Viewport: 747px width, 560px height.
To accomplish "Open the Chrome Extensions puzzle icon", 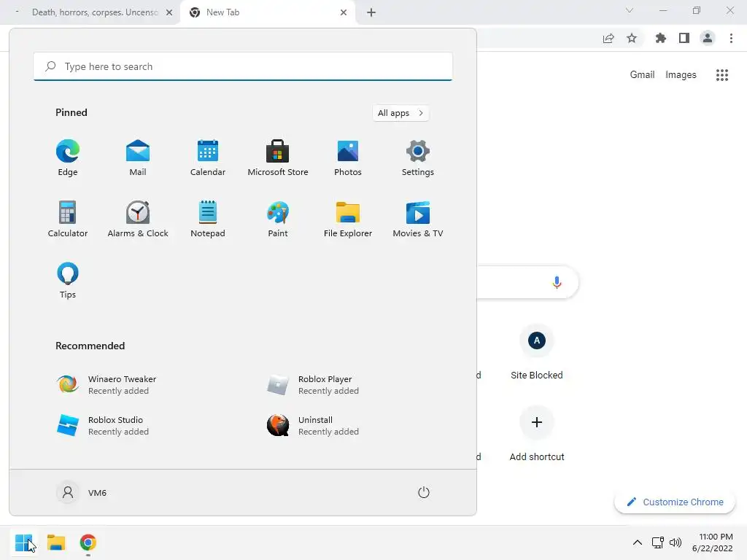I will pyautogui.click(x=661, y=38).
